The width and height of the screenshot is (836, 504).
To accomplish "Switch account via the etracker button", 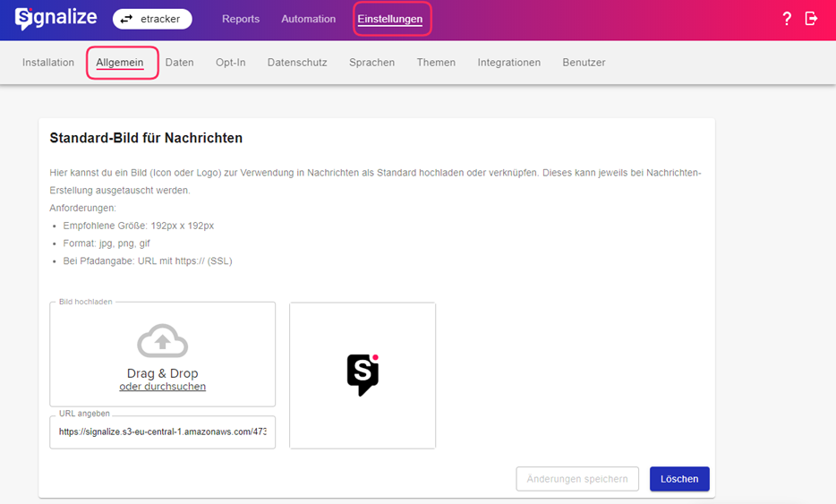I will point(152,19).
